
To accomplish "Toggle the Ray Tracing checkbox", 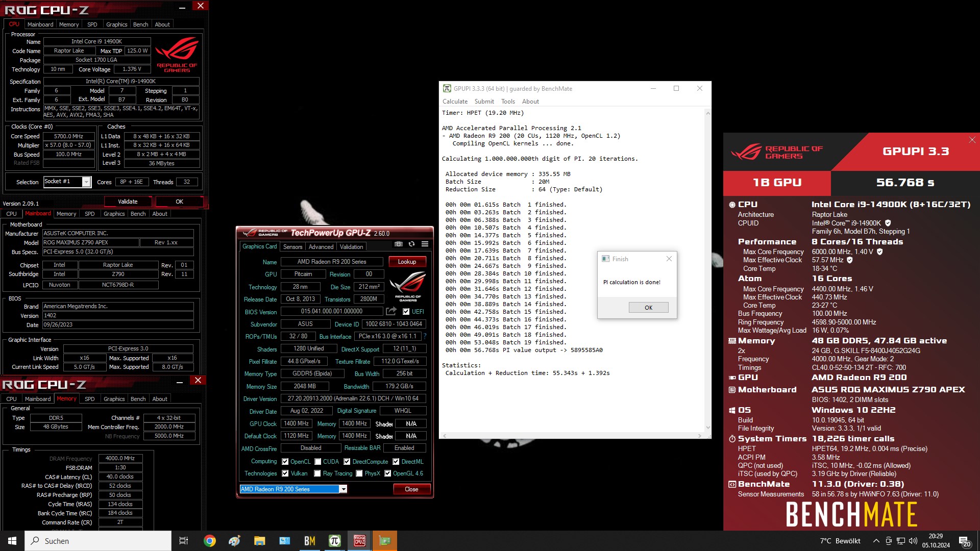I will click(x=317, y=473).
